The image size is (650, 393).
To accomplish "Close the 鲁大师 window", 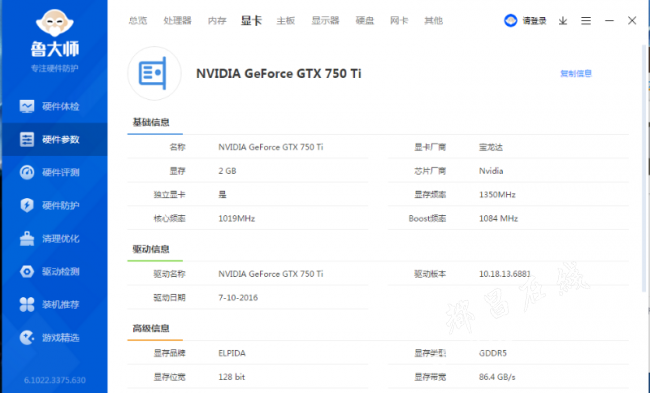I will tap(632, 20).
